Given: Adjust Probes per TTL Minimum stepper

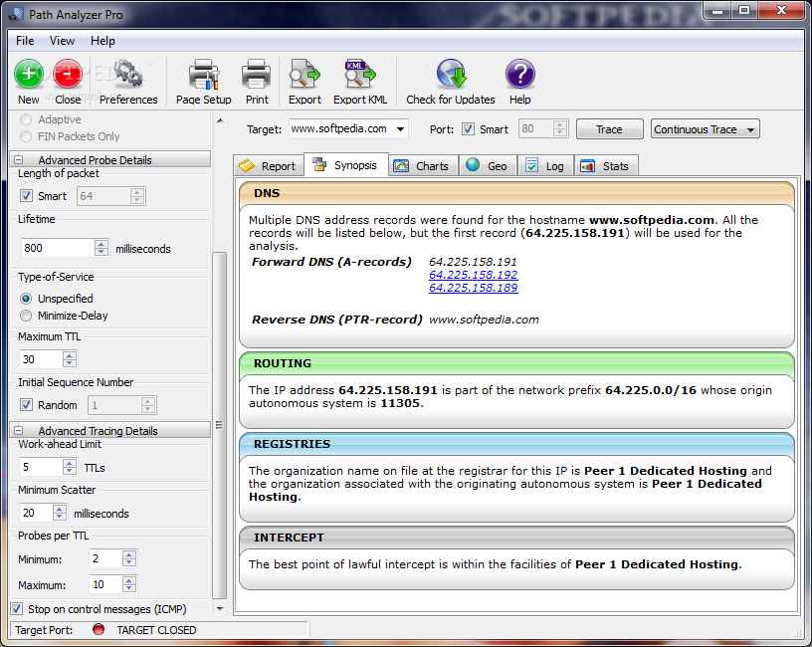Looking at the screenshot, I should (129, 558).
